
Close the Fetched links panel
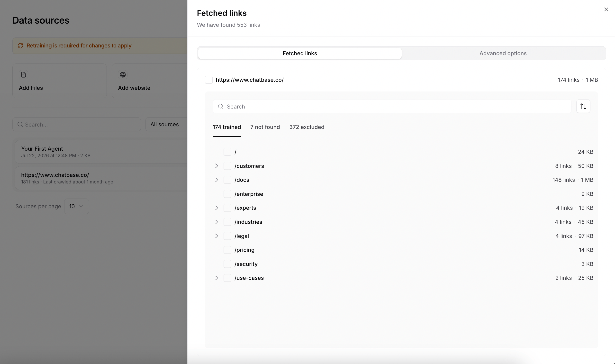pos(606,9)
